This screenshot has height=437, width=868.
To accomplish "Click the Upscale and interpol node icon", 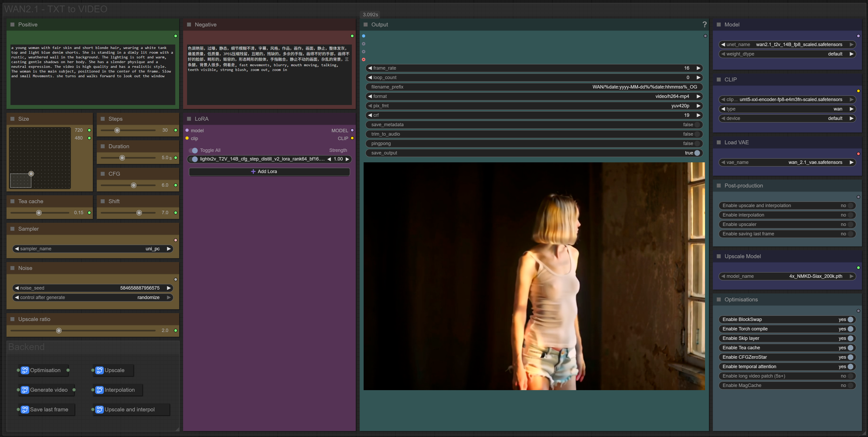I will [99, 409].
